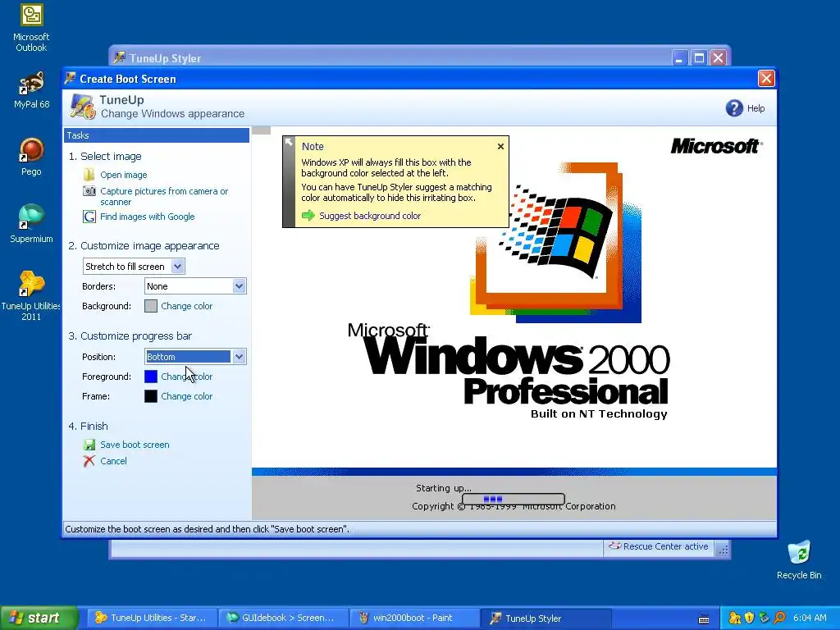Click the camera icon for capturing pictures
The height and width of the screenshot is (630, 840).
click(x=89, y=191)
